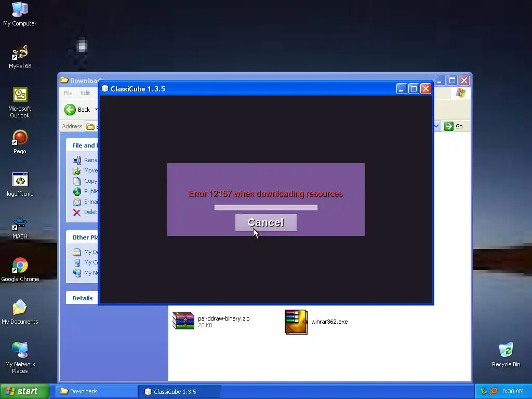Close the Downloads explorer window

(x=464, y=81)
